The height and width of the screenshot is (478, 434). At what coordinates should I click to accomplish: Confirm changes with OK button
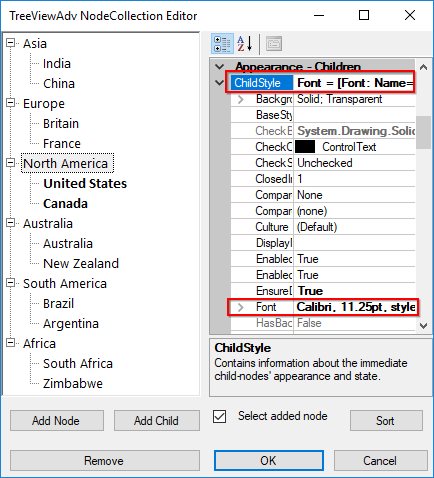point(269,461)
